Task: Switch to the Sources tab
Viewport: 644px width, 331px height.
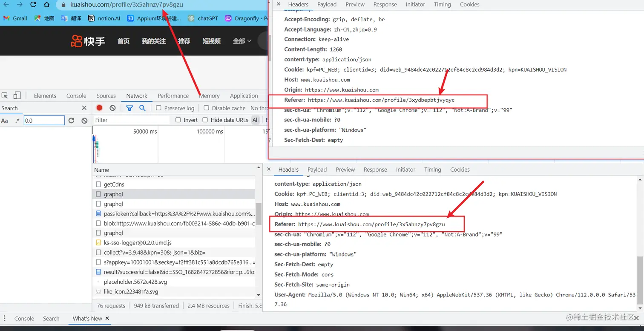Action: tap(106, 96)
